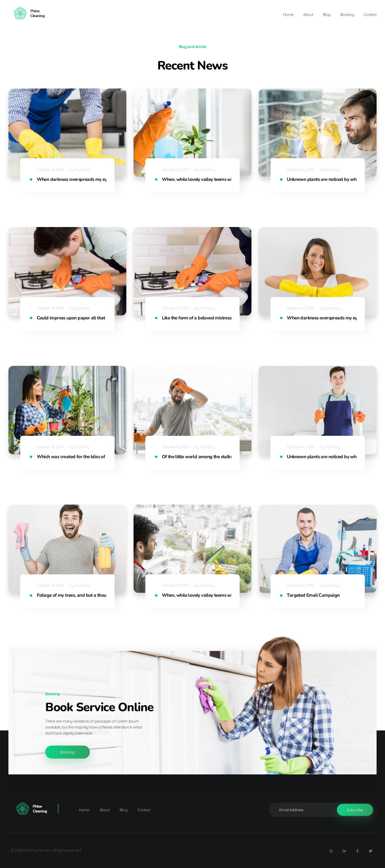This screenshot has height=868, width=385.
Task: Open About in the top navigation
Action: pos(308,14)
